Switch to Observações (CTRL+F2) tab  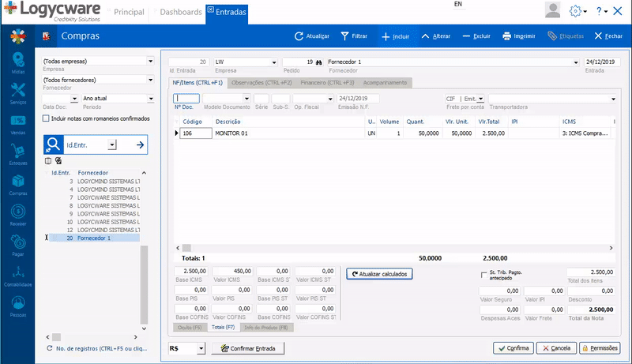pyautogui.click(x=261, y=82)
